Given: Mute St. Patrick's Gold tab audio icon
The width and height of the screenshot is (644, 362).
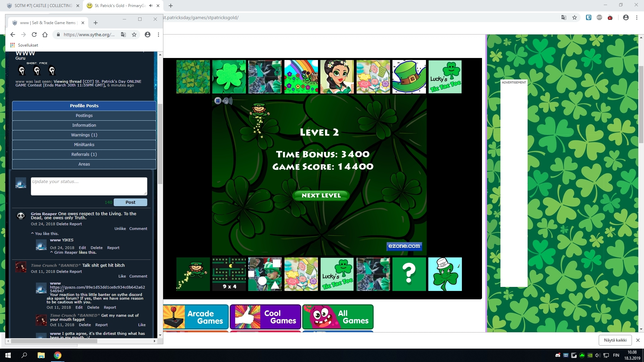Looking at the screenshot, I should (151, 6).
